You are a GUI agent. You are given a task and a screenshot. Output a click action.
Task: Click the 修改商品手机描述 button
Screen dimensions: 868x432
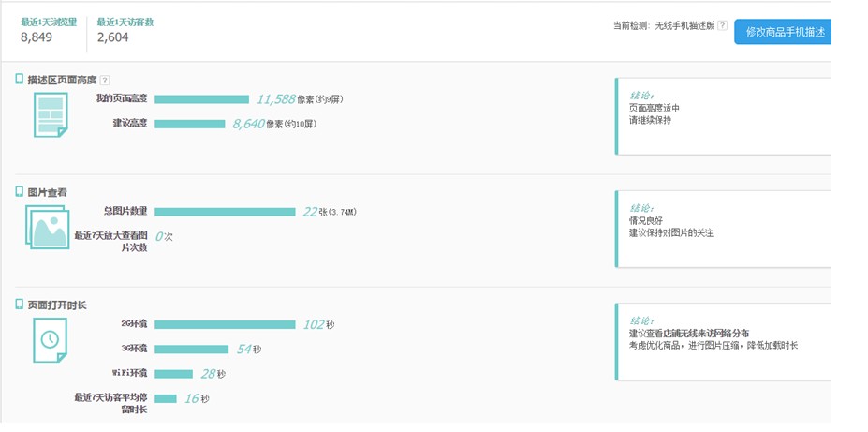point(783,32)
